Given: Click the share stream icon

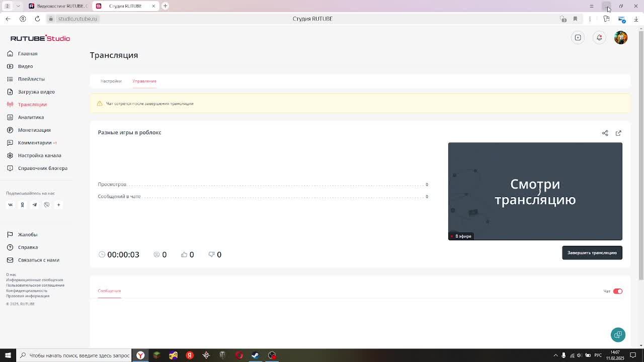Looking at the screenshot, I should click(x=605, y=133).
